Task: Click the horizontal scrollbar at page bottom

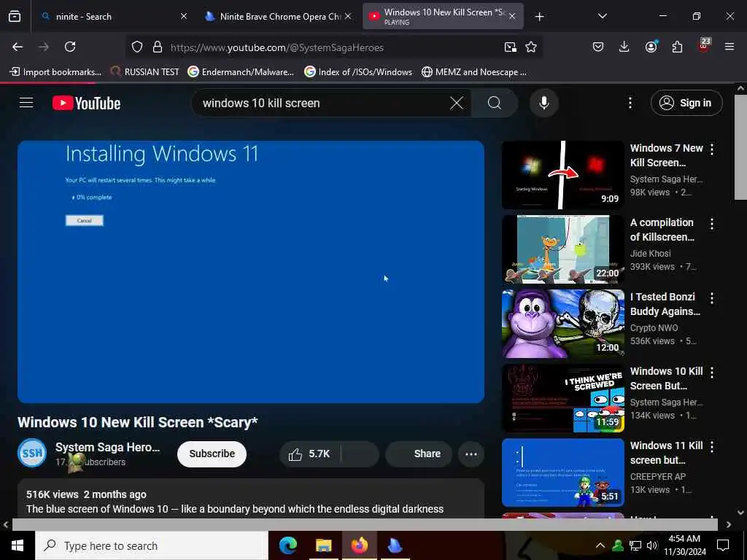Action: (x=365, y=525)
